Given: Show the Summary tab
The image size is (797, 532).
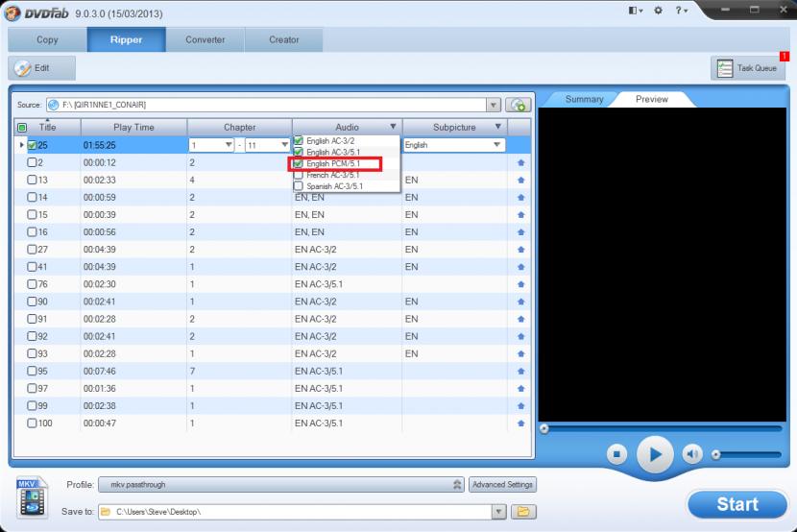Looking at the screenshot, I should (x=584, y=99).
